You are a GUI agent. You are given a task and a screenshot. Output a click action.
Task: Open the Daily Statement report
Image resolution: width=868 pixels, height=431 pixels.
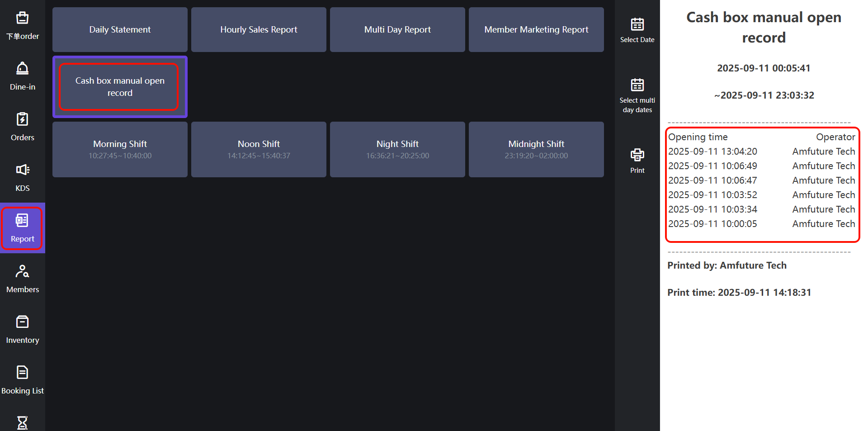point(120,29)
